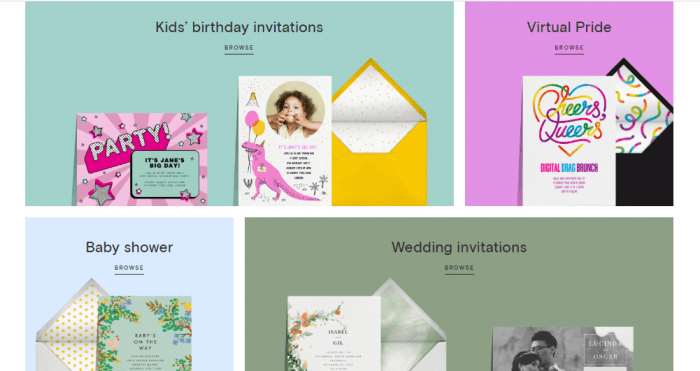Open the Wedding invitations heading
Viewport: 700px width, 371px height.
point(459,247)
